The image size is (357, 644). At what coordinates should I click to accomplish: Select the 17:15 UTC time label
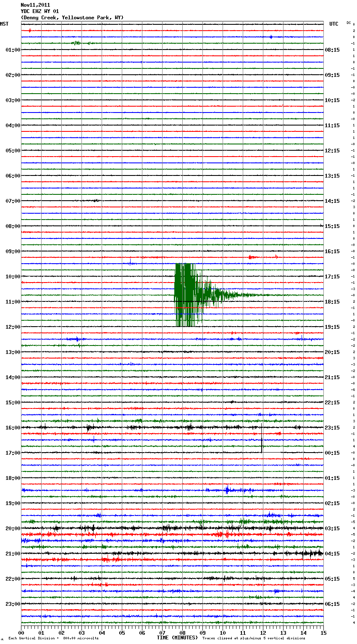(332, 277)
